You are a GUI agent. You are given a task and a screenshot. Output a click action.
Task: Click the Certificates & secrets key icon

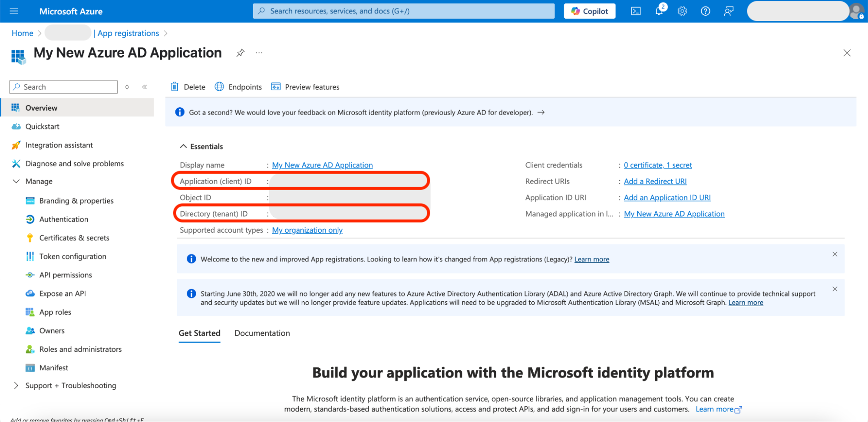pyautogui.click(x=30, y=238)
